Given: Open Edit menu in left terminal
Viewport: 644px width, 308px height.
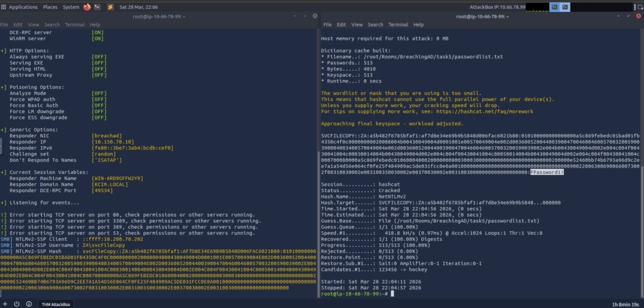Looking at the screenshot, I should 18,25.
